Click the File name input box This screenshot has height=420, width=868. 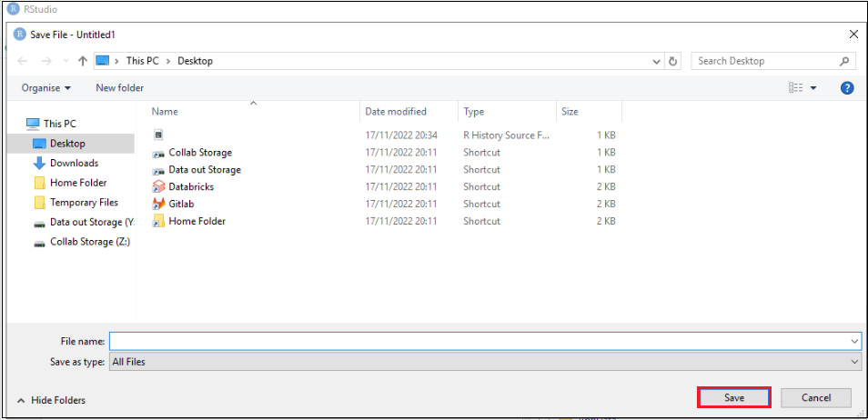coord(479,341)
